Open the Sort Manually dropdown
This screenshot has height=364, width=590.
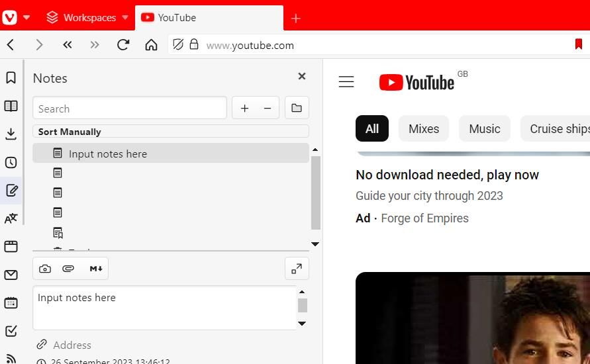[171, 132]
